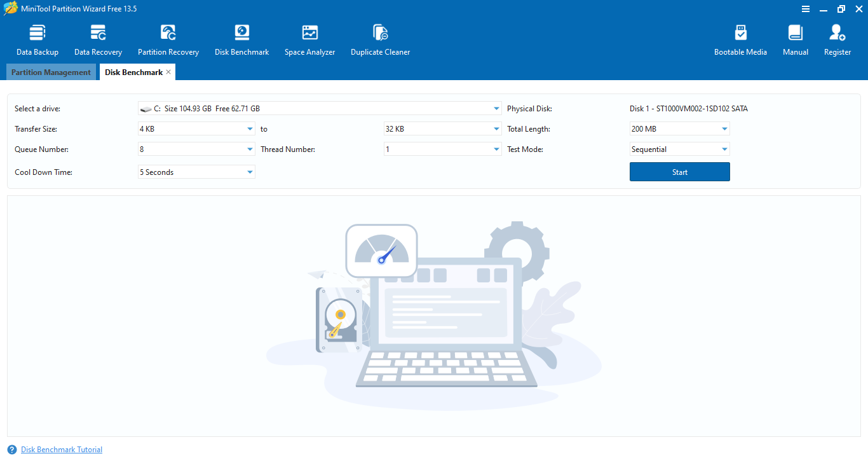Screen dimensions: 868x463
Task: Close the Disk Benchmark tab
Action: pos(168,73)
